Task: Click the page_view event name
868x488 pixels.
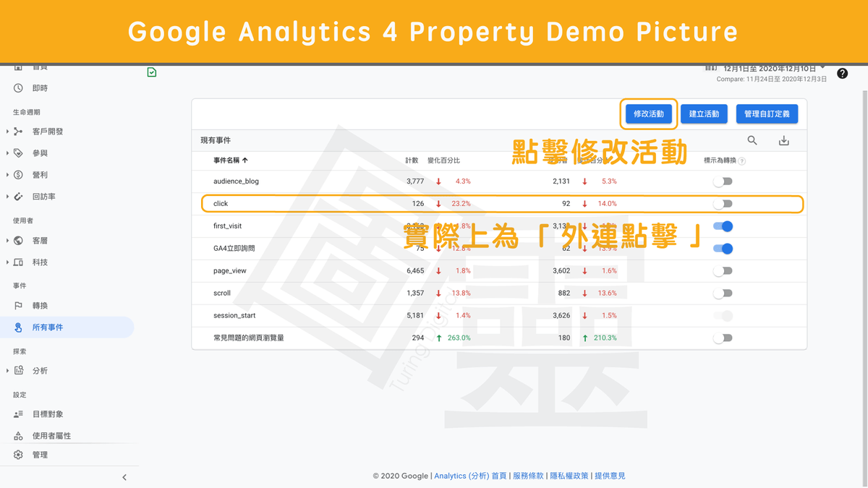Action: [230, 271]
